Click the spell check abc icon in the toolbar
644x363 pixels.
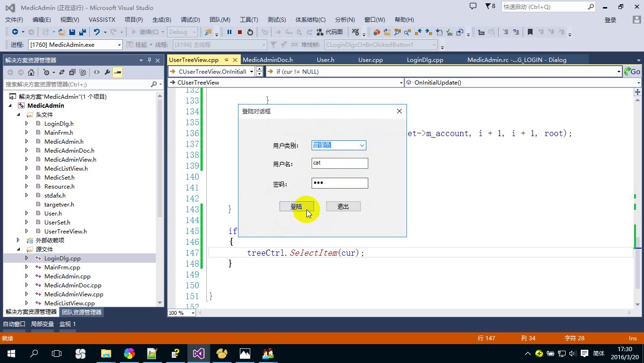pos(449,32)
